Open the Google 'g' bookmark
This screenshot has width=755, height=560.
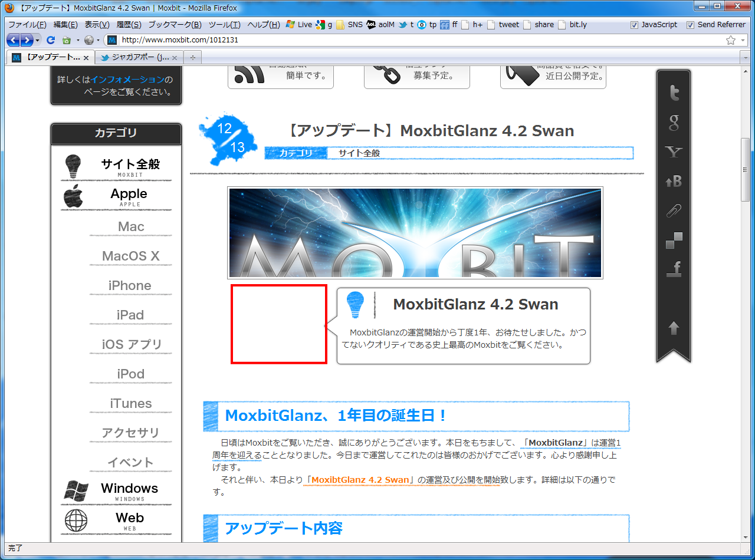coord(324,25)
